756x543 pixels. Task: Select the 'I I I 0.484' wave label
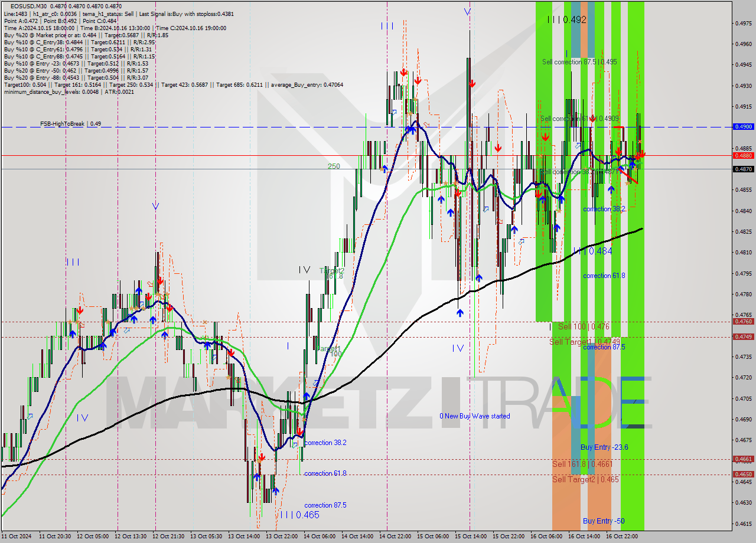click(592, 251)
